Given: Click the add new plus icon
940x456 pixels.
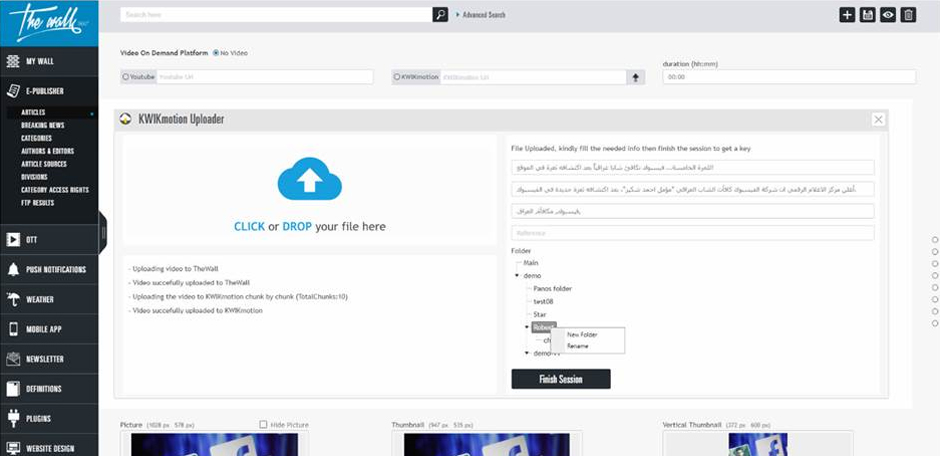Looking at the screenshot, I should pyautogui.click(x=846, y=15).
